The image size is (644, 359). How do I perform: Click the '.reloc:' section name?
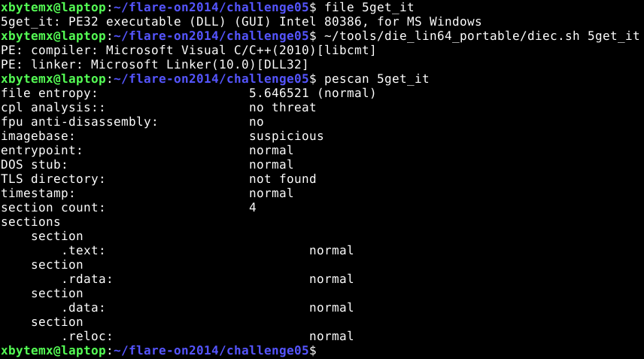point(87,336)
